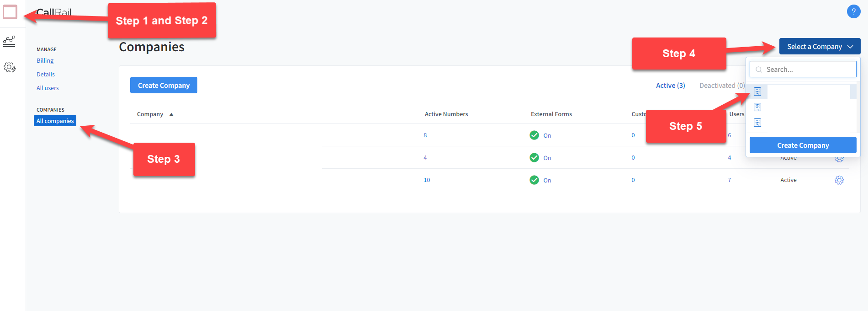Open the analytics chart icon in sidebar
The width and height of the screenshot is (868, 311).
tap(9, 41)
